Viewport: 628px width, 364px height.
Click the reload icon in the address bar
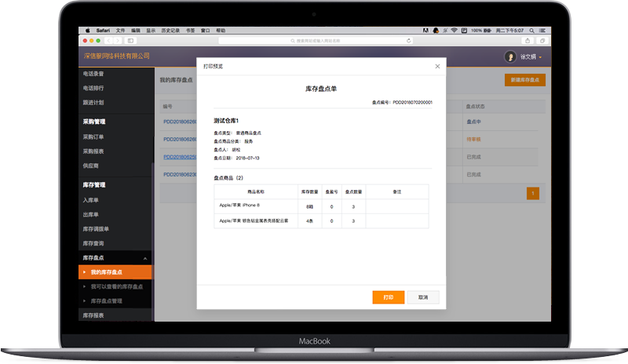click(x=409, y=40)
